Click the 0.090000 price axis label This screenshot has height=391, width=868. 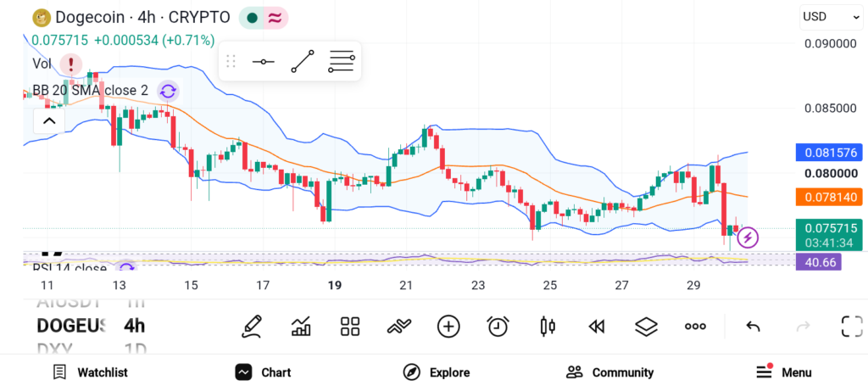[x=831, y=44]
